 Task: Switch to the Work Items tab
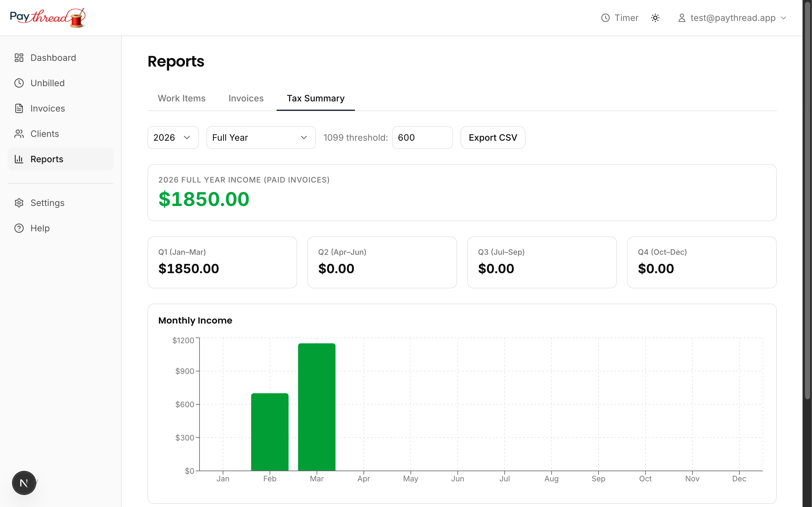[x=181, y=98]
